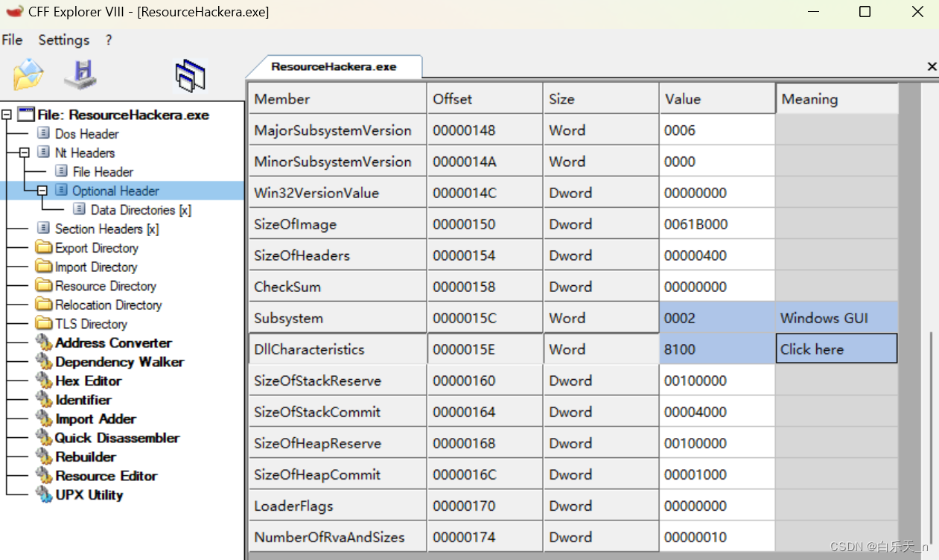Click the Relocation Directory folder icon
Viewport: 939px width, 560px height.
pyautogui.click(x=44, y=305)
